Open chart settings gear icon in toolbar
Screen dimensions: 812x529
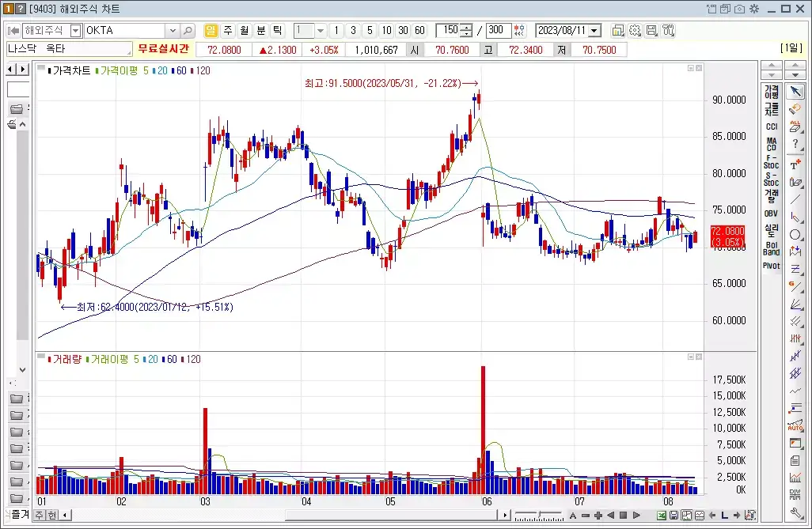click(x=635, y=31)
